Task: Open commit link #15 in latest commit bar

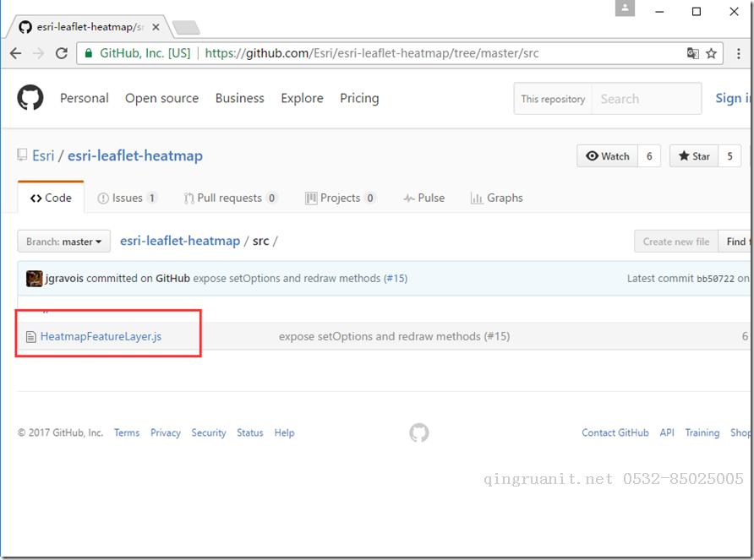Action: pos(395,278)
